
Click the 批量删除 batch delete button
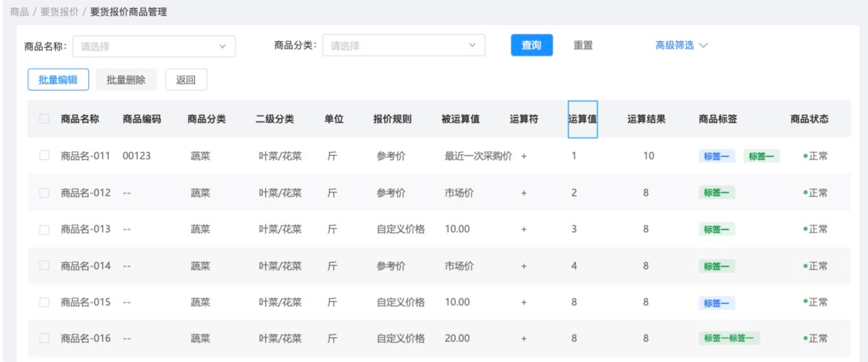click(126, 79)
